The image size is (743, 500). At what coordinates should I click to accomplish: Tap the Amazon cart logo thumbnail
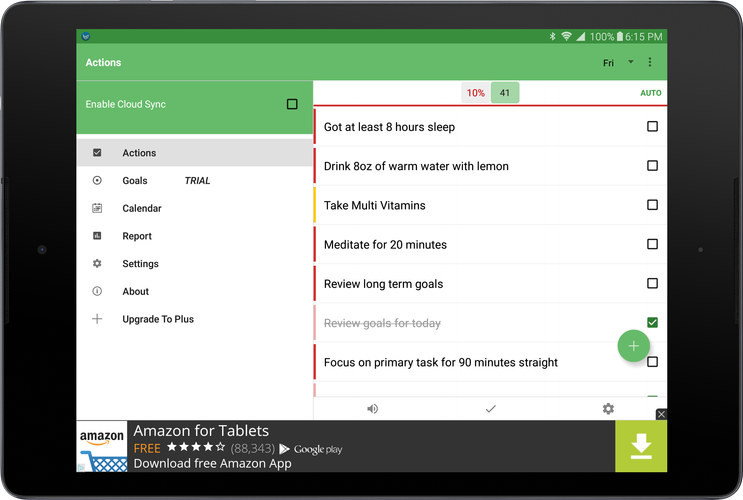(x=102, y=446)
